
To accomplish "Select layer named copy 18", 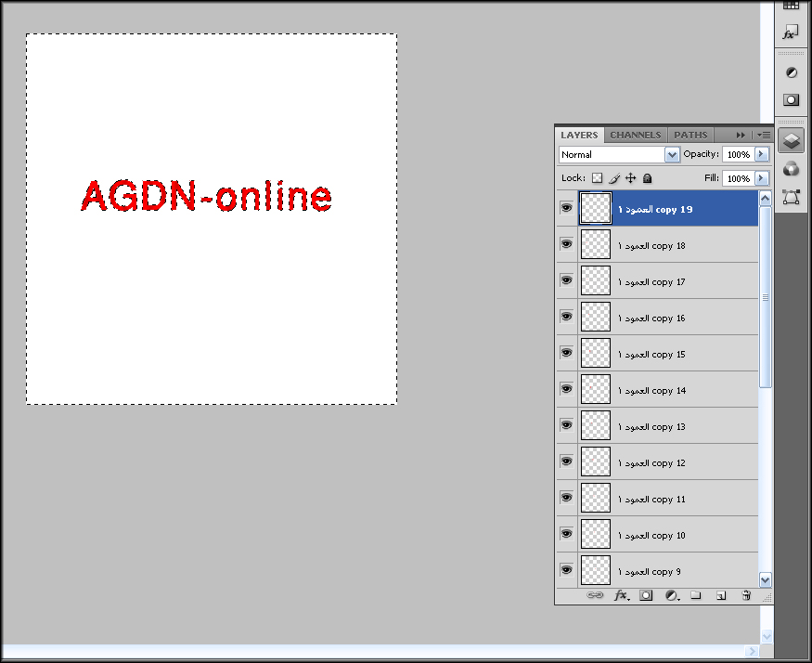I will pos(668,244).
